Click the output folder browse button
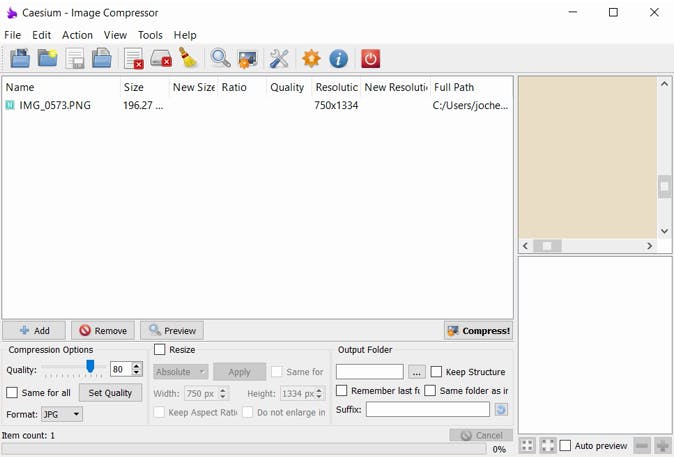This screenshot has width=674, height=457. point(417,372)
